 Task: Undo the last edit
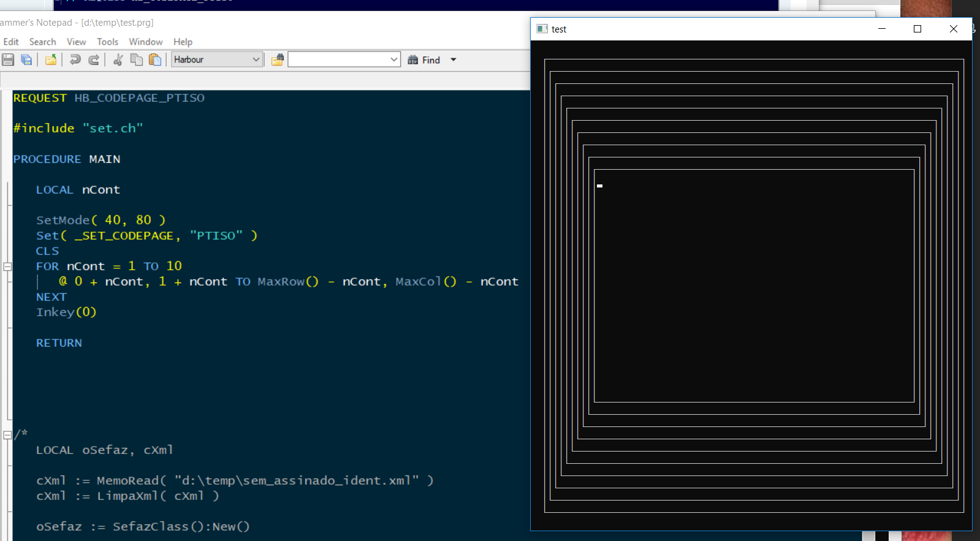(75, 59)
